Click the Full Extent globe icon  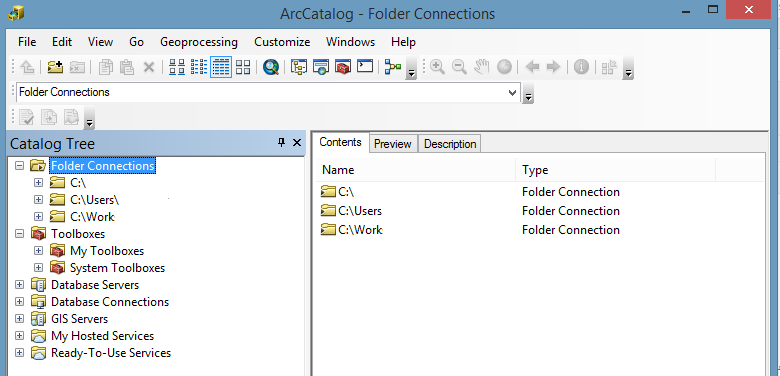pyautogui.click(x=504, y=67)
